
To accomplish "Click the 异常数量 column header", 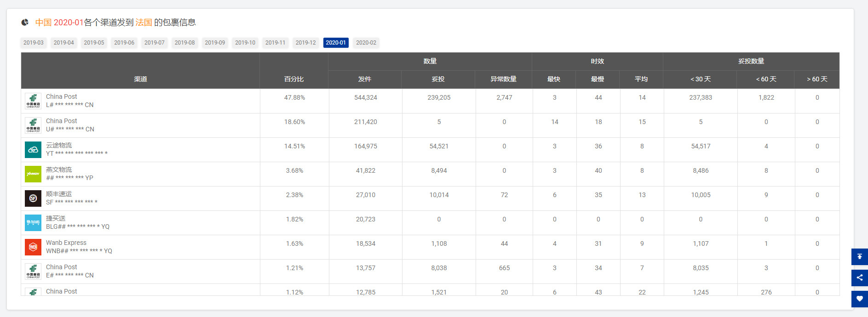I will (x=504, y=79).
